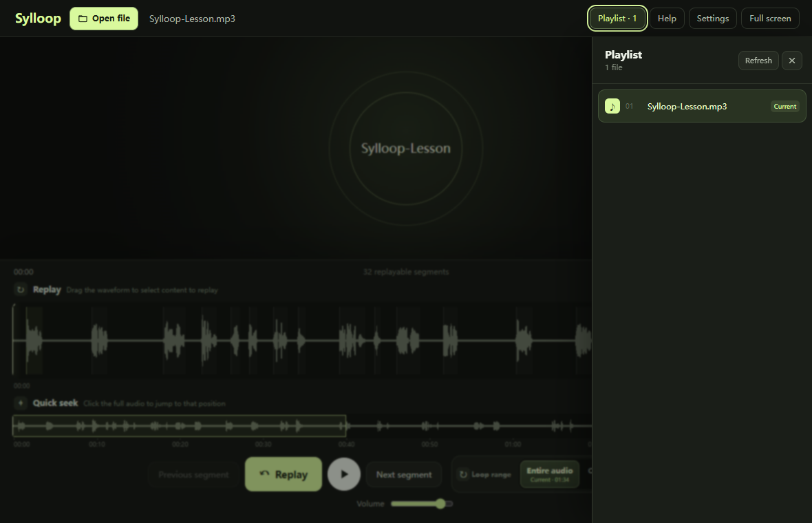Hit the green Replay button
This screenshot has height=523, width=812.
[284, 474]
